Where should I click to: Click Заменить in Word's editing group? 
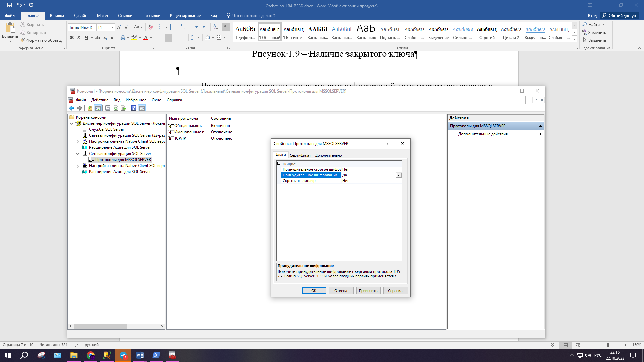(594, 33)
